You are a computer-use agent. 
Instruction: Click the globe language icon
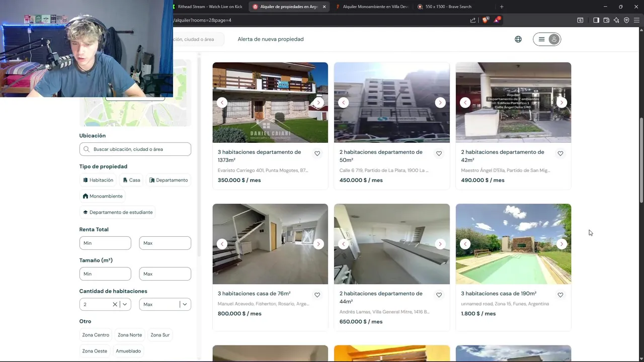pyautogui.click(x=518, y=39)
